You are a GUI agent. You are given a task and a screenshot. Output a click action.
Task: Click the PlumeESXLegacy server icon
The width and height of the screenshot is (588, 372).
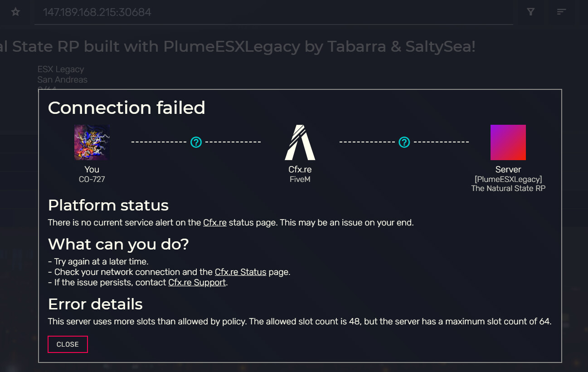pyautogui.click(x=508, y=142)
